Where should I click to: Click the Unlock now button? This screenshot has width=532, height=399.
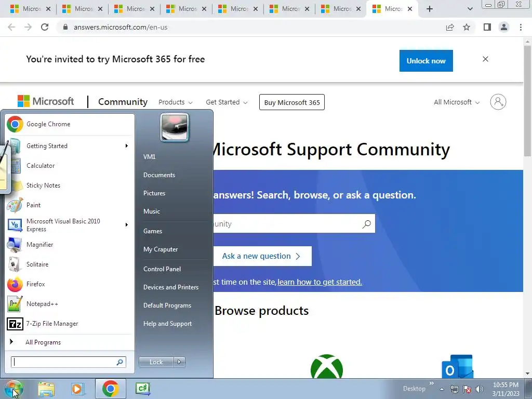426,61
